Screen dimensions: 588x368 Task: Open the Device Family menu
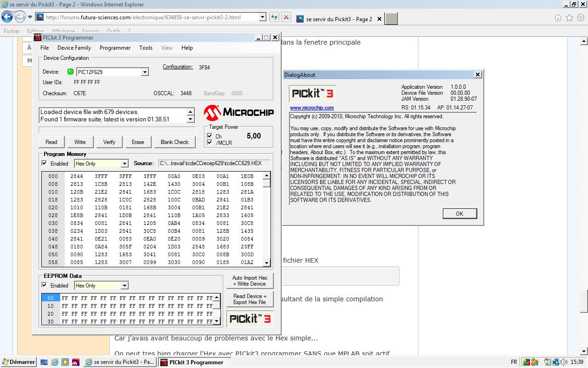74,48
